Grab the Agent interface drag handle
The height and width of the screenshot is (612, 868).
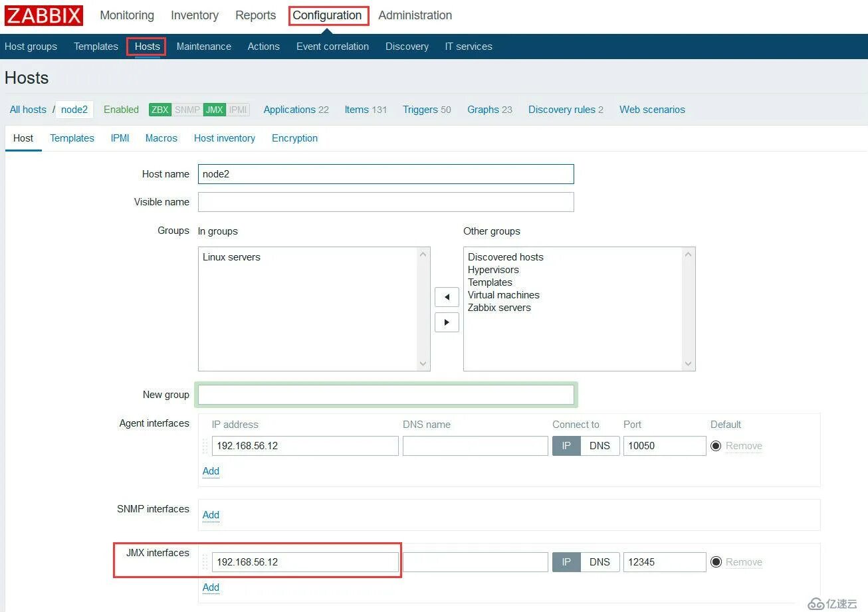205,446
